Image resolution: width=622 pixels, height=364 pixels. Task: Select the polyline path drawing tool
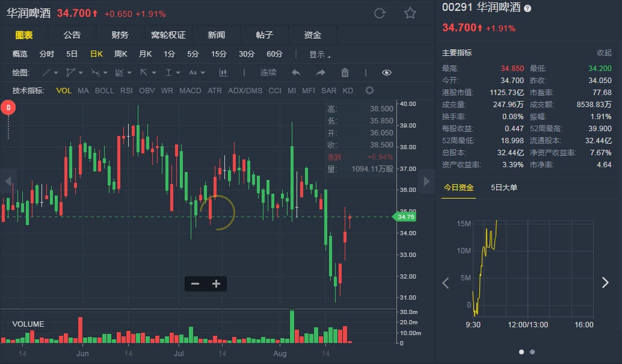(x=70, y=73)
